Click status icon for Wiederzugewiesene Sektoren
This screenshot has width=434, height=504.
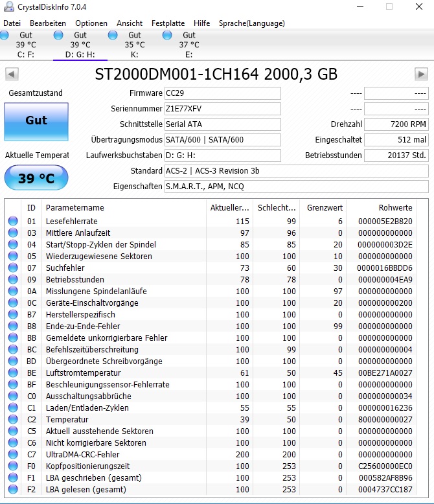[13, 256]
